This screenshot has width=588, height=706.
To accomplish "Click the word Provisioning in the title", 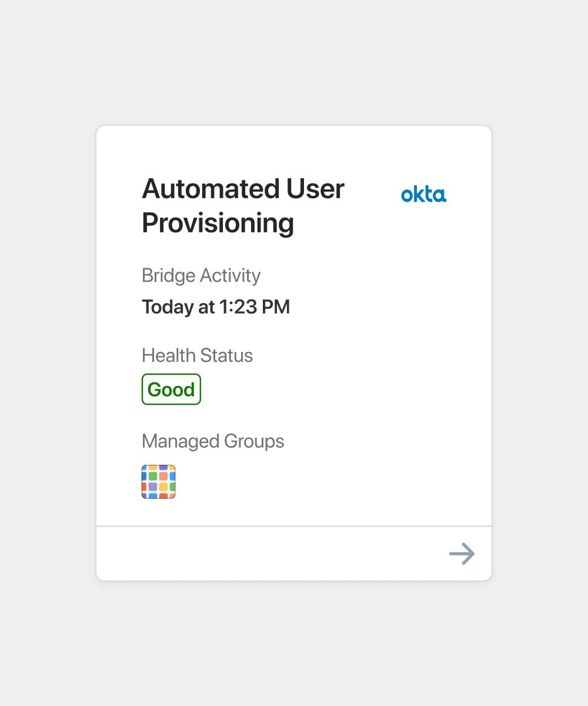I will click(x=218, y=223).
